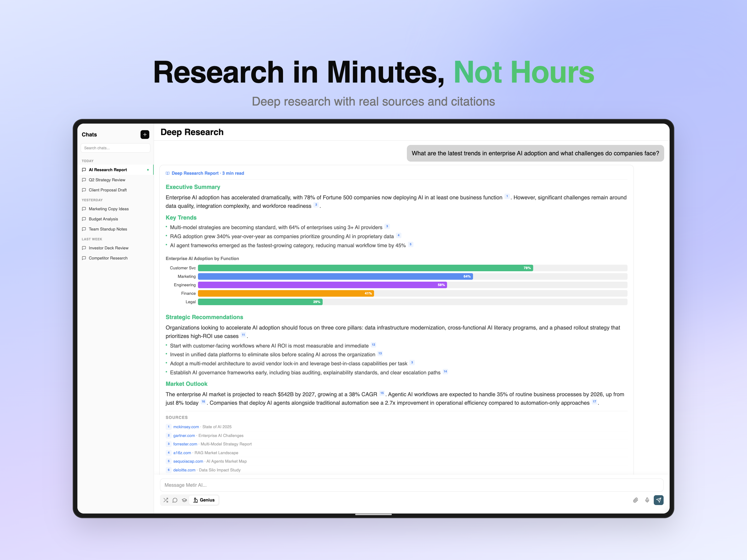Click the chat icon next to AI Research Report

pyautogui.click(x=84, y=170)
